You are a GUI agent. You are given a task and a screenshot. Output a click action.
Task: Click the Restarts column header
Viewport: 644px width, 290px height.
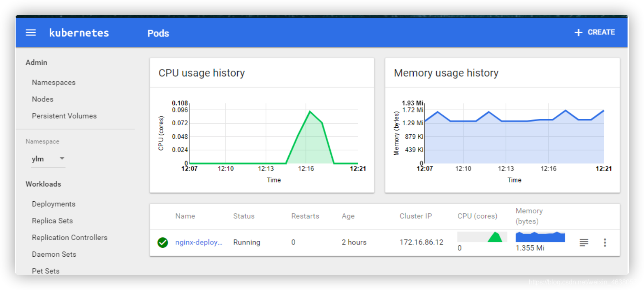click(x=305, y=216)
